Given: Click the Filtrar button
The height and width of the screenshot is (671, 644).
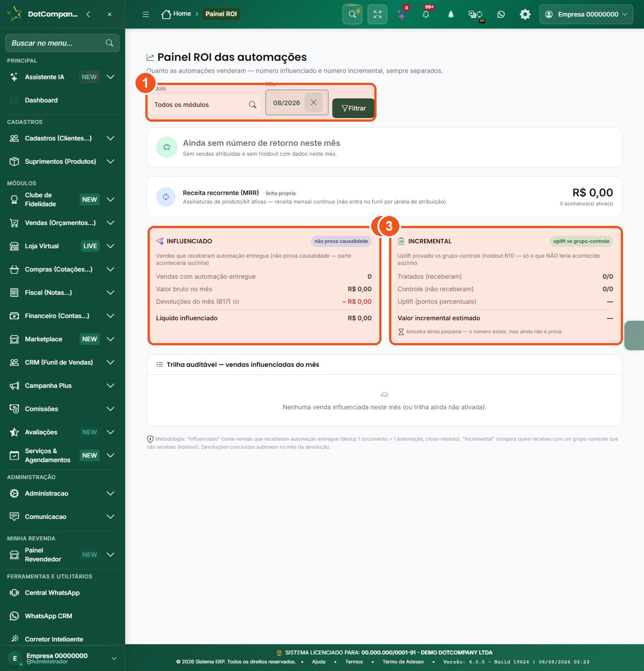Looking at the screenshot, I should (x=353, y=108).
